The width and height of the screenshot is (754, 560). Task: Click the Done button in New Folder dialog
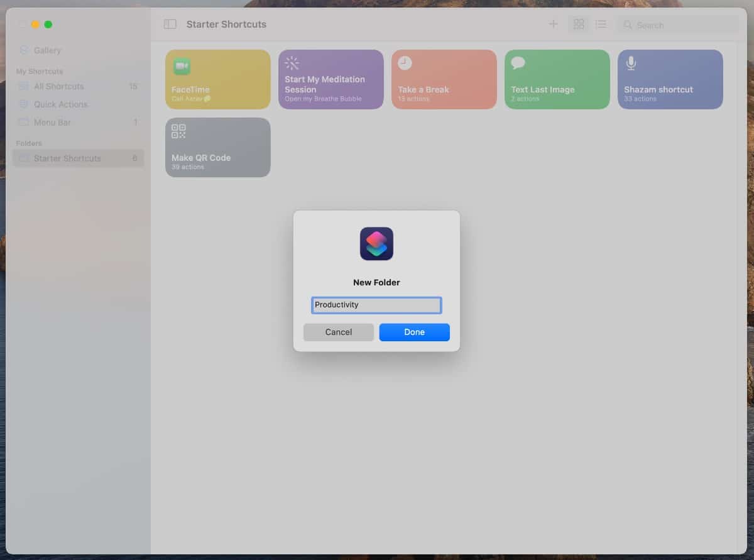pyautogui.click(x=414, y=332)
